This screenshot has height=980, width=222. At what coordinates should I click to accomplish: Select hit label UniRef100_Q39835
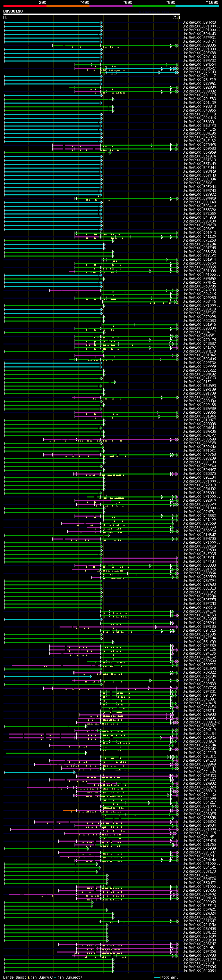(x=199, y=45)
